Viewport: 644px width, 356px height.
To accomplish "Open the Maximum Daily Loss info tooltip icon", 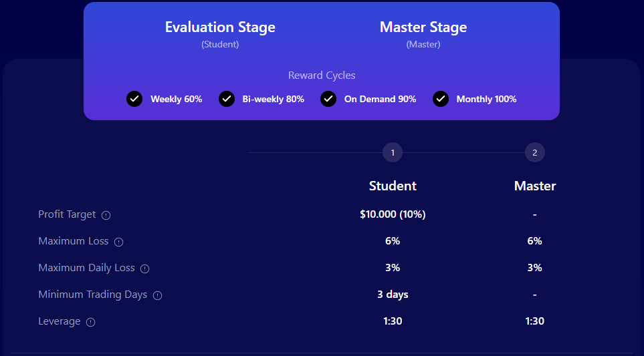I will tap(144, 269).
